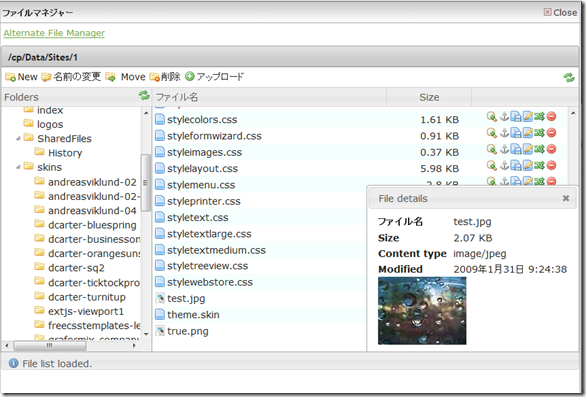The image size is (586, 397).
Task: Click the アップロード upload button
Action: (215, 77)
